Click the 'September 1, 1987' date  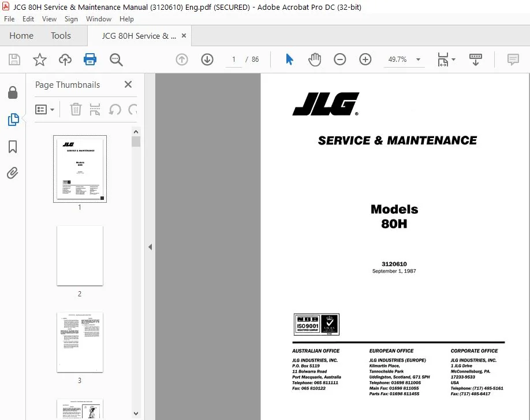pyautogui.click(x=394, y=271)
